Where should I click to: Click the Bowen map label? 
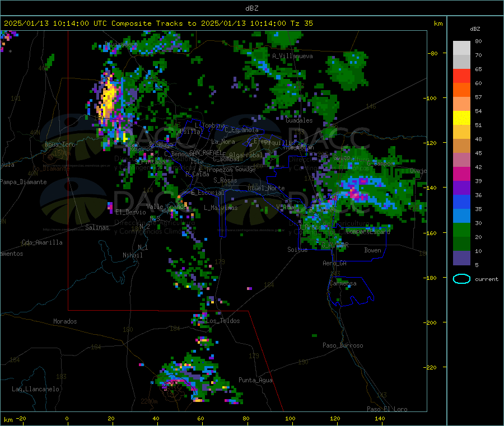372,250
